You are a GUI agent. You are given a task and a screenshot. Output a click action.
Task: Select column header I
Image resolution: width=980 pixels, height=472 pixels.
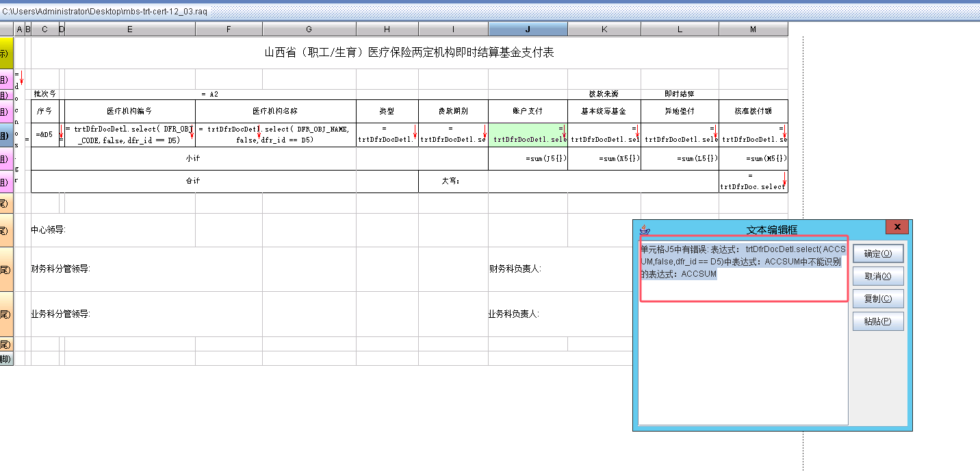453,29
